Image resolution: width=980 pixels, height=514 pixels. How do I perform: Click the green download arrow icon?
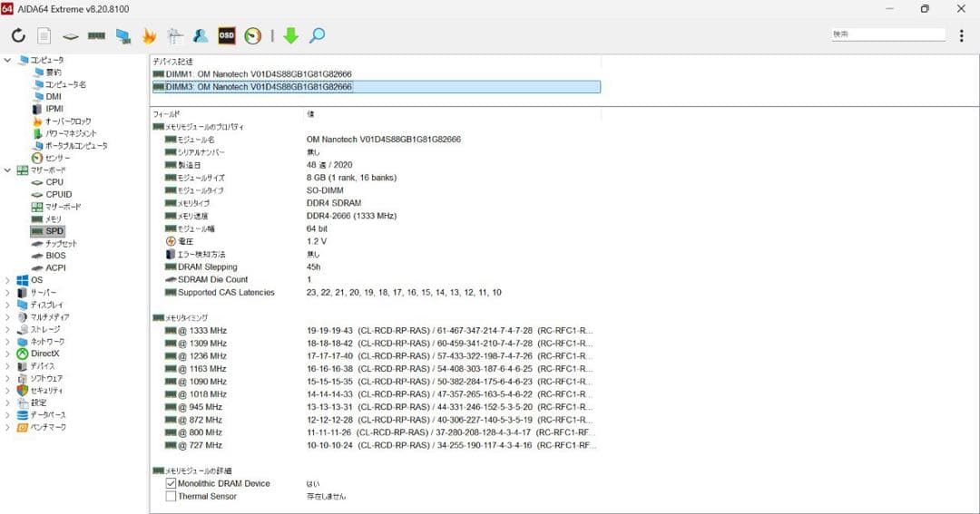pyautogui.click(x=290, y=36)
